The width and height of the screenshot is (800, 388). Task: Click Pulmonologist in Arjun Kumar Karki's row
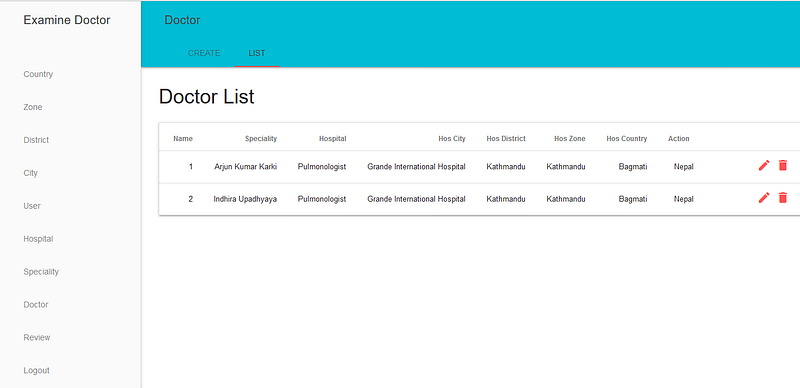click(x=322, y=166)
